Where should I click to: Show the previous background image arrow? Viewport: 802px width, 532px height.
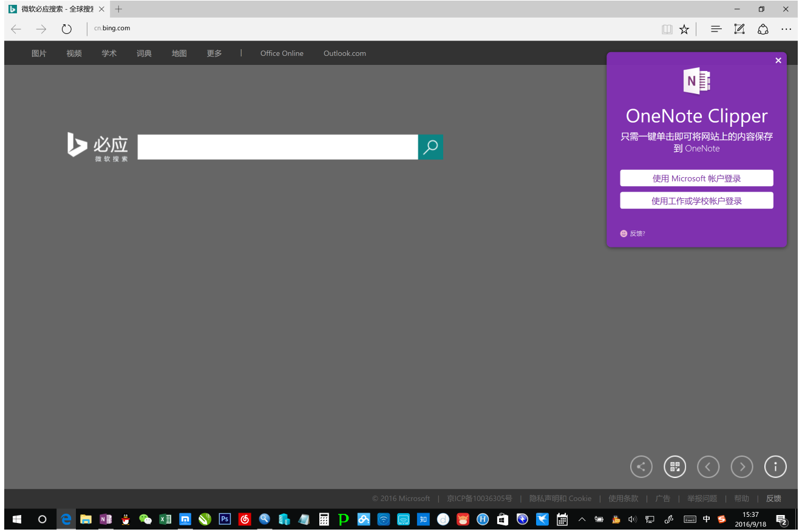click(x=708, y=466)
